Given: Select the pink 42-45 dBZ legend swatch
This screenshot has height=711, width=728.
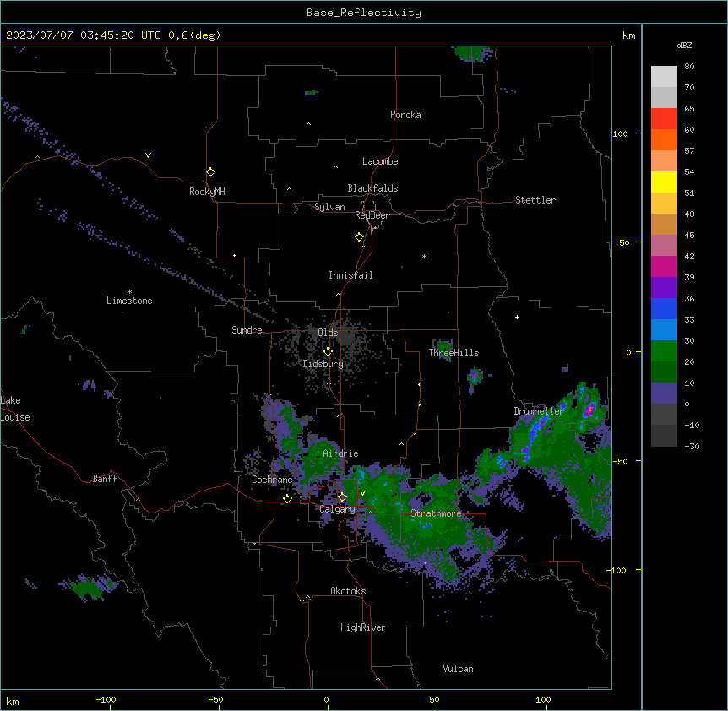Looking at the screenshot, I should (x=664, y=246).
